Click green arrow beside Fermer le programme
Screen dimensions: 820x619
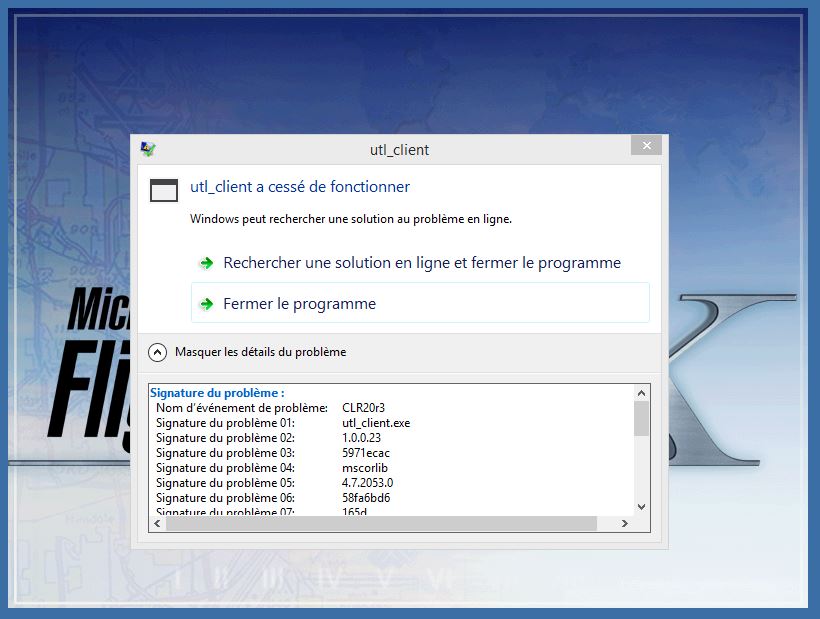click(x=207, y=304)
